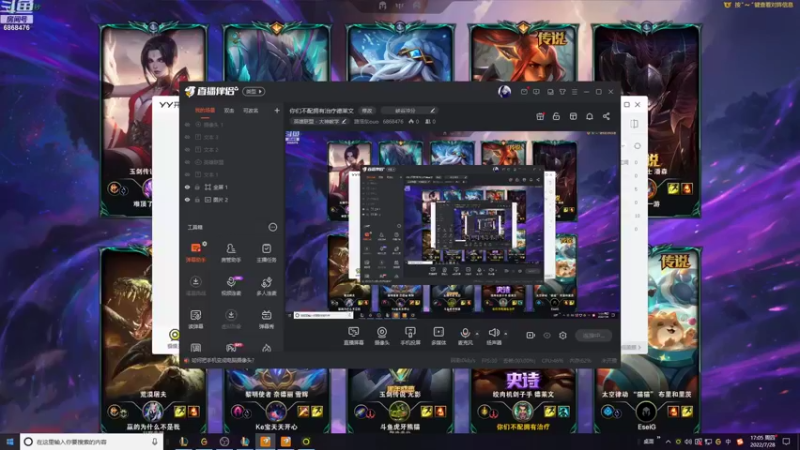Open the settings gear in bottom bar

[x=563, y=335]
